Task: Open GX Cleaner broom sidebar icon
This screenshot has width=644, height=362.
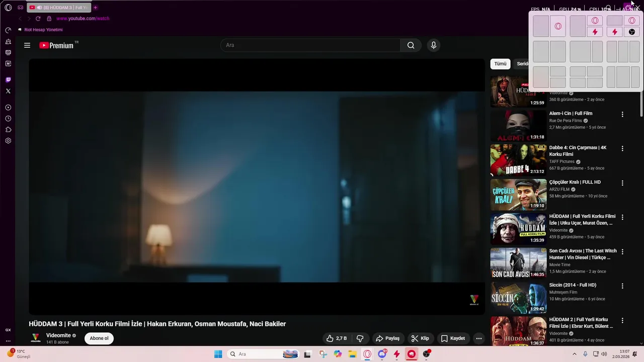Action: pos(8,41)
